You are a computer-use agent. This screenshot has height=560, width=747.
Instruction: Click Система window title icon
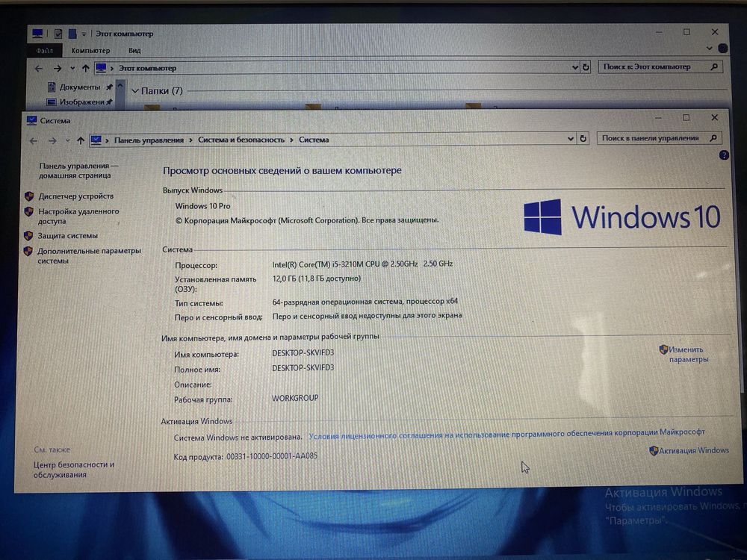tap(31, 120)
